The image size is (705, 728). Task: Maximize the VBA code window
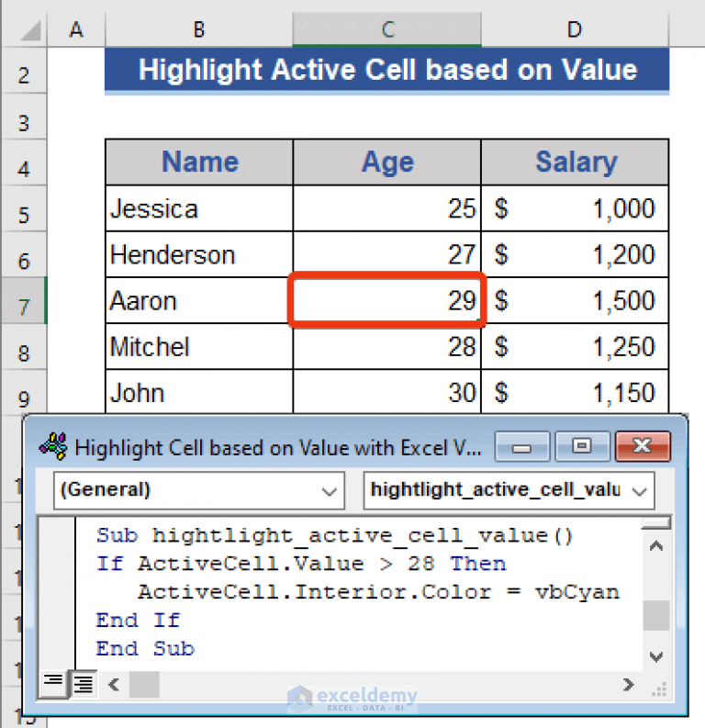[x=582, y=447]
